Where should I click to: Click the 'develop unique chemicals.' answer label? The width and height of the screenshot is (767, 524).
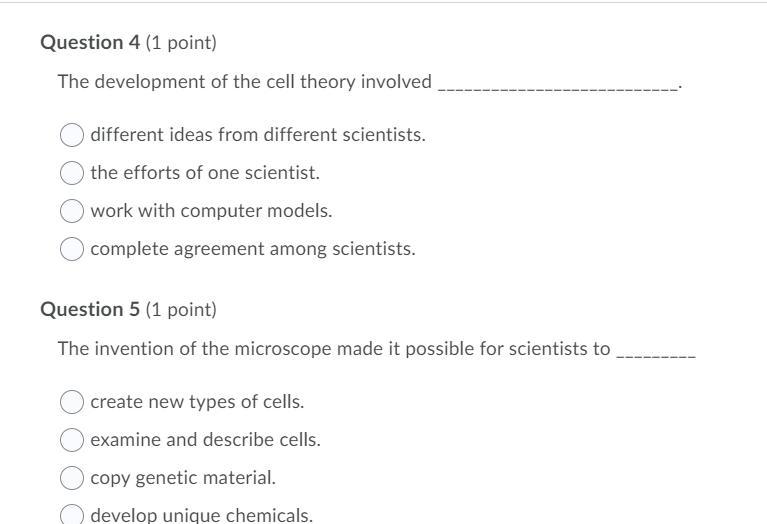point(201,516)
